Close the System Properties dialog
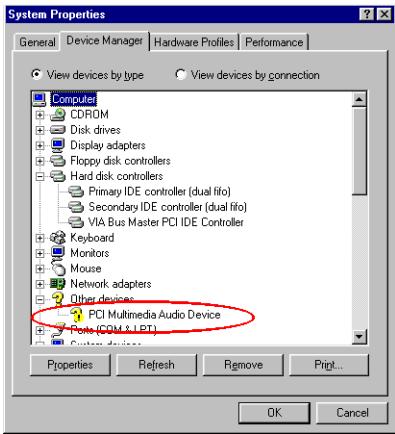The height and width of the screenshot is (434, 395). tap(384, 14)
